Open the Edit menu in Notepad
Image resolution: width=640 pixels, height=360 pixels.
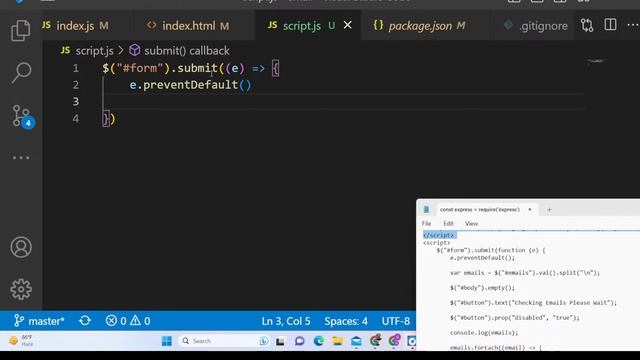coord(448,224)
